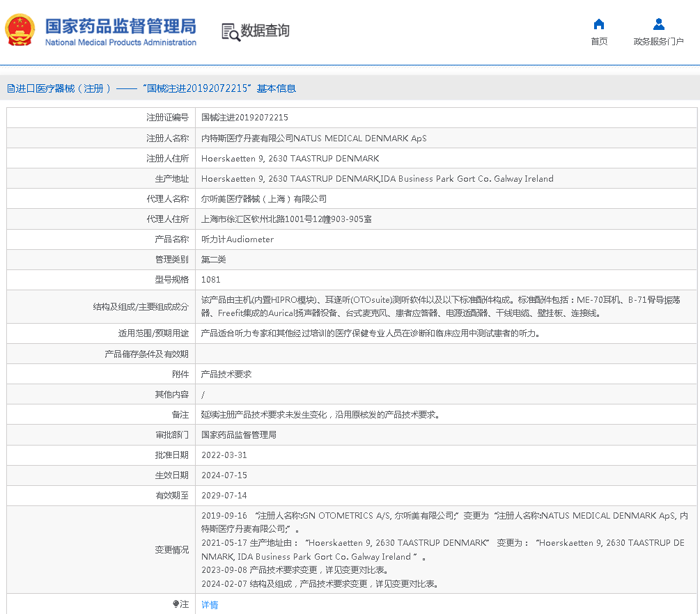Image resolution: width=700 pixels, height=614 pixels.
Task: Open the 政务服务门户 text label
Action: pos(658,42)
